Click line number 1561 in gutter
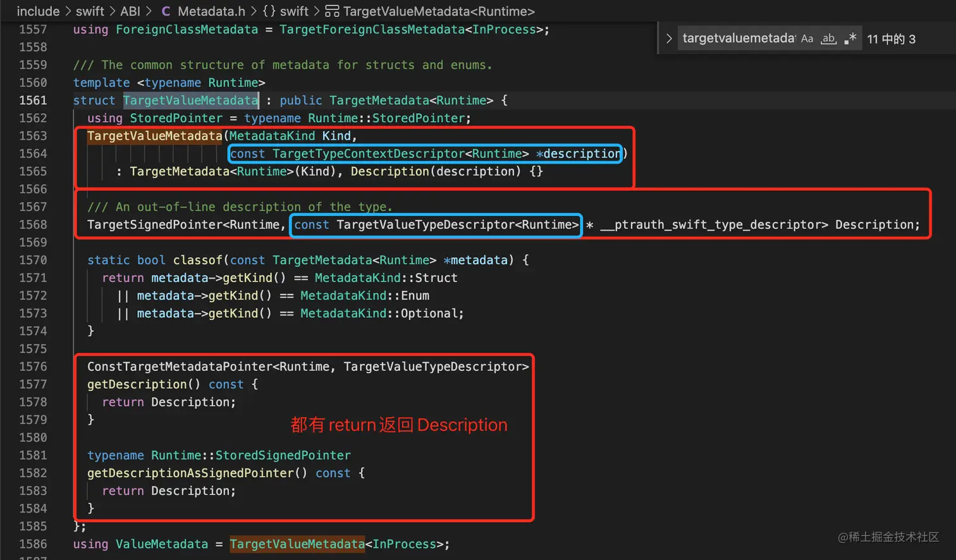 point(33,100)
